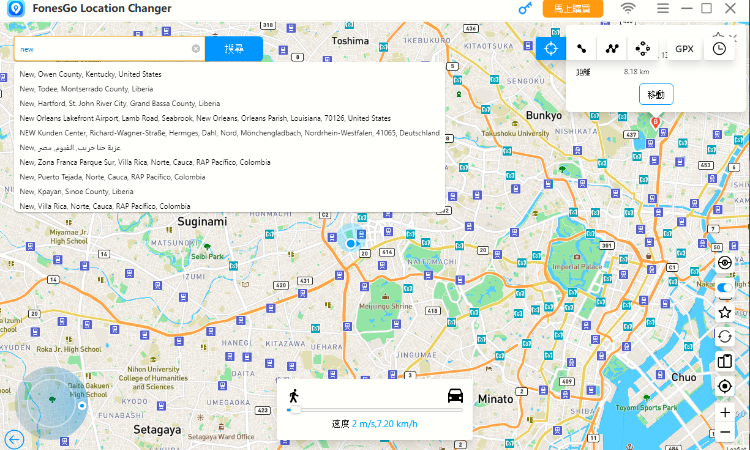Click the key register icon
The width and height of the screenshot is (750, 450).
point(525,8)
